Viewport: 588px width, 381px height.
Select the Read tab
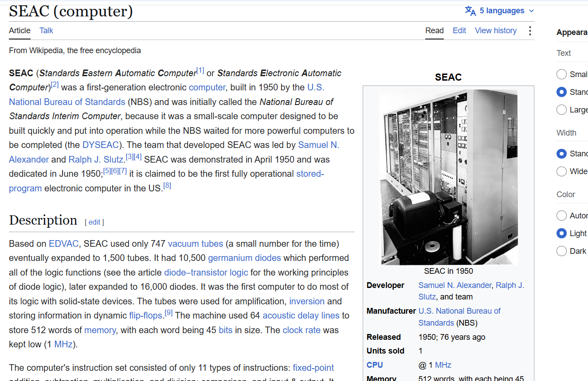click(435, 31)
